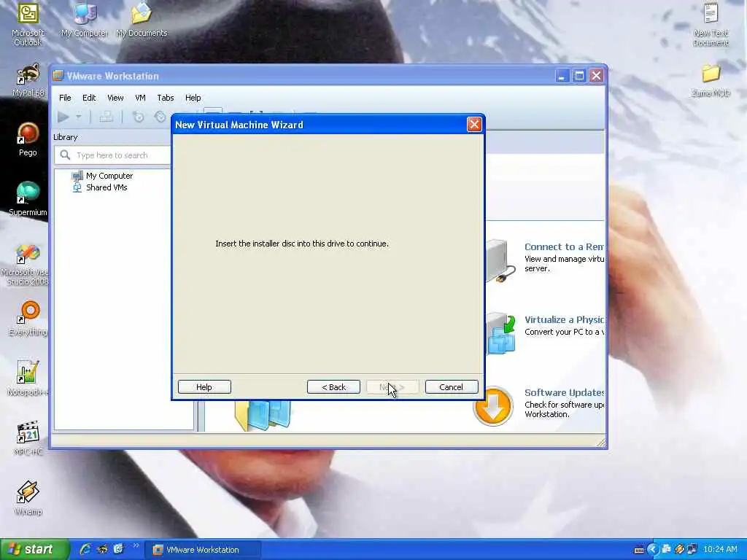The image size is (747, 560).
Task: Expand the Quick Launch chevron
Action: tap(136, 545)
